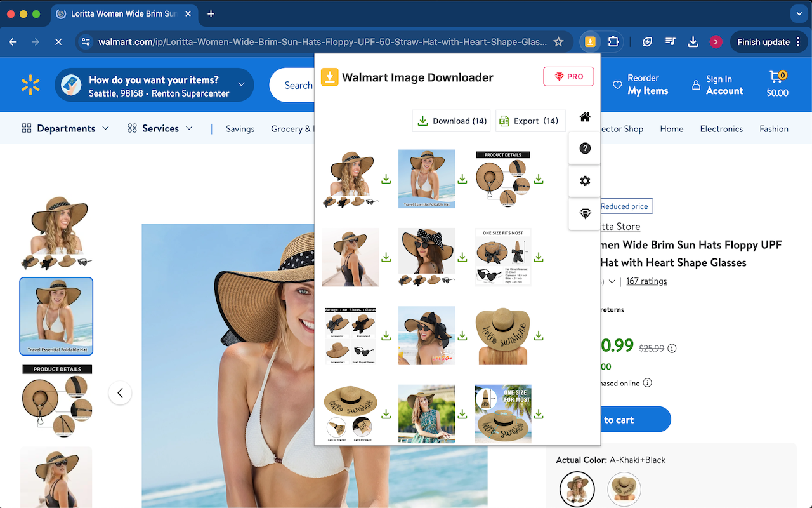
Task: Select the hello sunshine hat color swatch
Action: (x=624, y=489)
